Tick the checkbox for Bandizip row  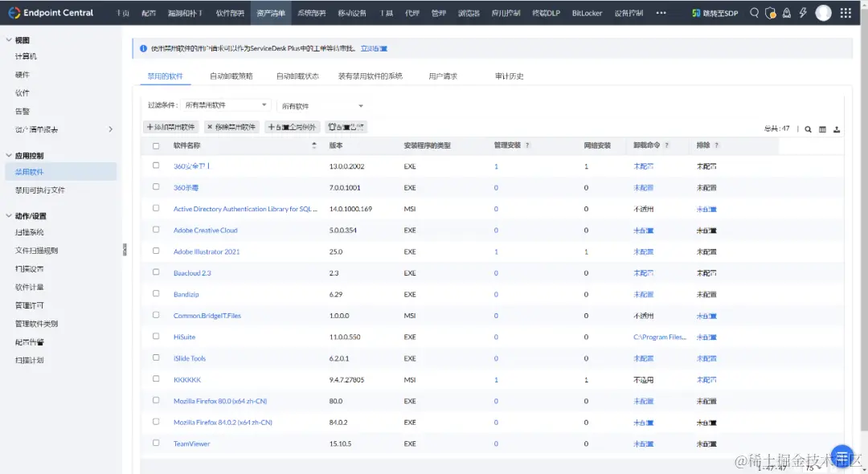point(156,294)
